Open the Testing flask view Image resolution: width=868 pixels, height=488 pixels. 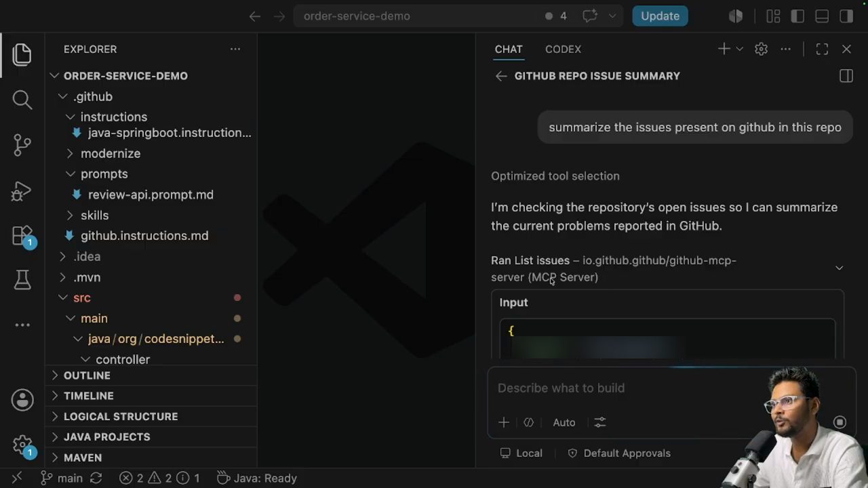coord(22,279)
